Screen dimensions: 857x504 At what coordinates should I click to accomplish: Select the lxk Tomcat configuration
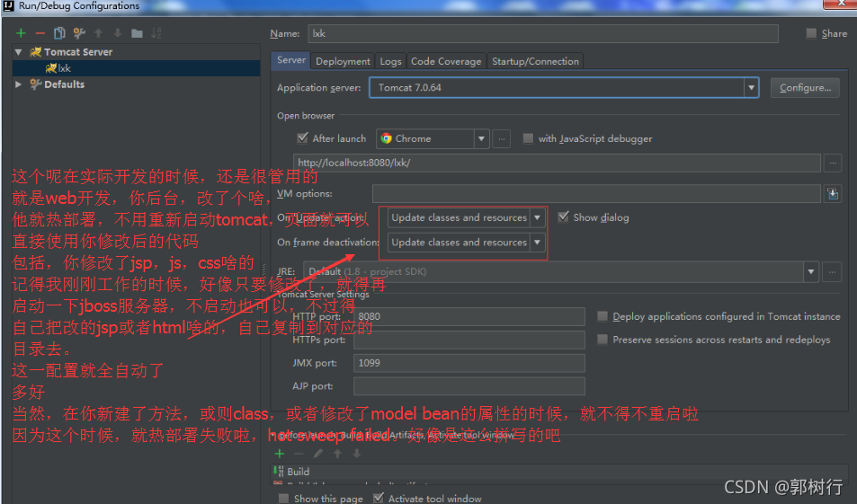(137, 68)
